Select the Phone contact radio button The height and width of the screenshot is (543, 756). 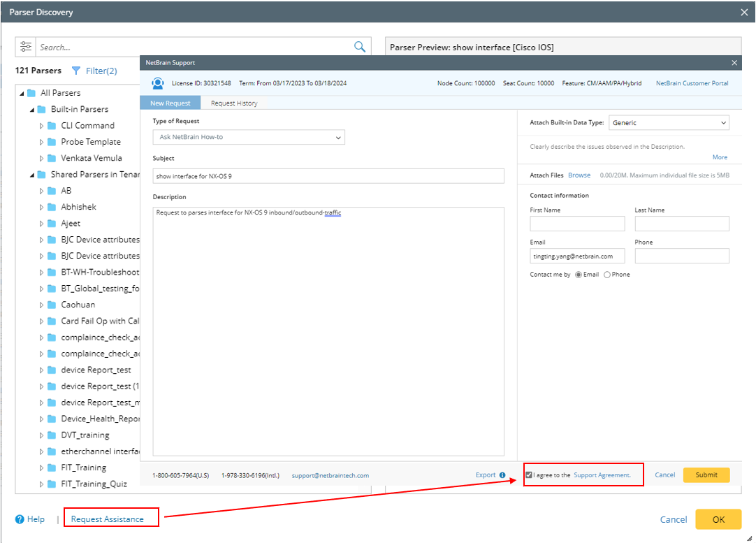(606, 275)
